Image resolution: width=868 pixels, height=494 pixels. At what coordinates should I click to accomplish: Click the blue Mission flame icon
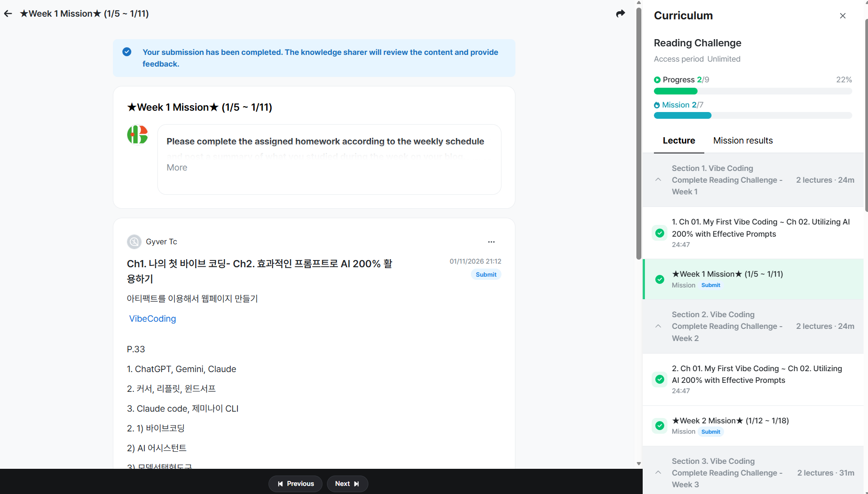pyautogui.click(x=657, y=105)
